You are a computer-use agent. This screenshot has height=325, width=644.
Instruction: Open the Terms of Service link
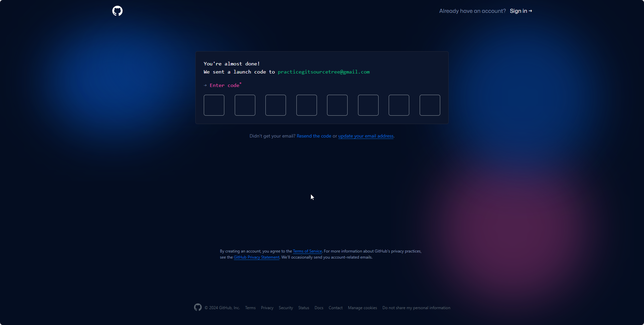click(x=307, y=251)
